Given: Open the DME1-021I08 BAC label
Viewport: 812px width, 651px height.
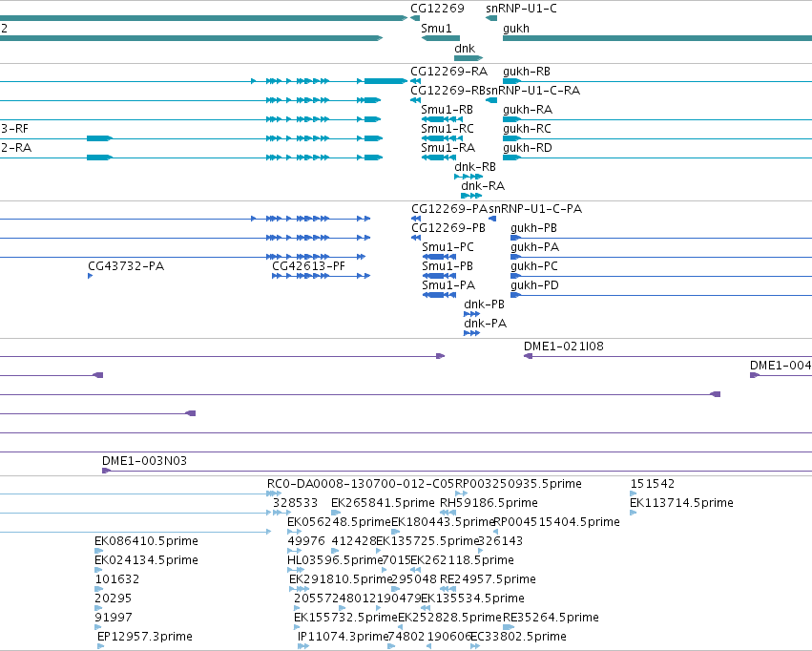Looking at the screenshot, I should pyautogui.click(x=563, y=346).
